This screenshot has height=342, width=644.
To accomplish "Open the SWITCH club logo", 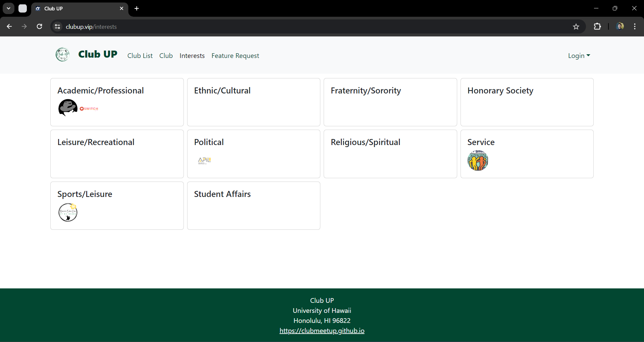I will (89, 108).
